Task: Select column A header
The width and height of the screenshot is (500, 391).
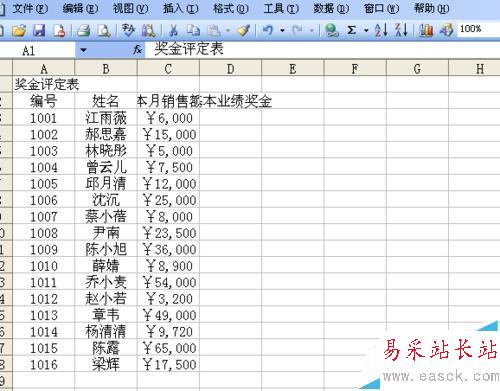Action: [44, 69]
